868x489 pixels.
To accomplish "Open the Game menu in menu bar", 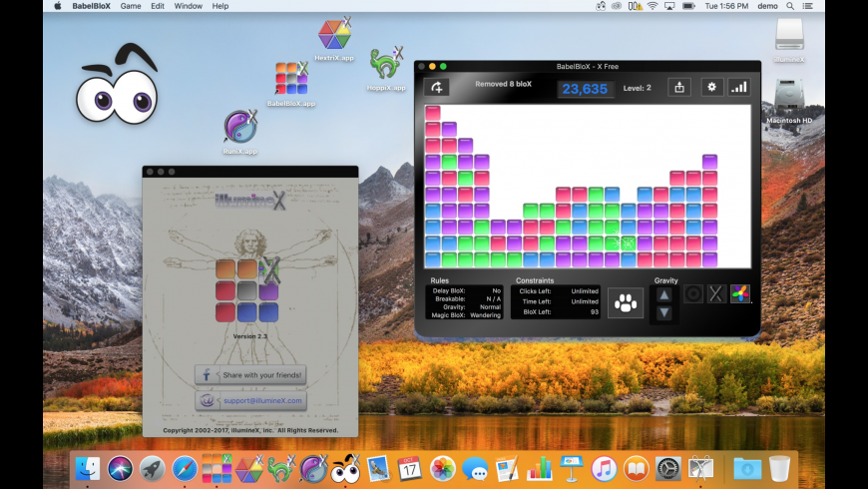I will (x=131, y=6).
